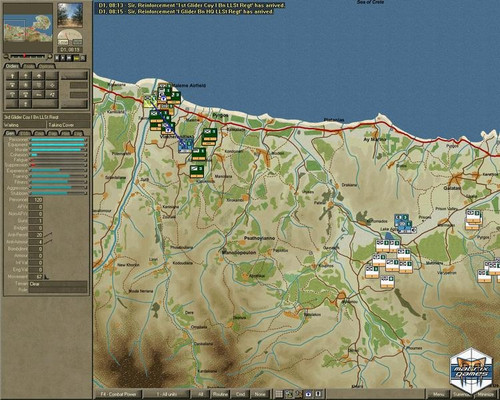Click the zoom-in magnifier icon
The height and width of the screenshot is (400, 500).
pos(50,57)
